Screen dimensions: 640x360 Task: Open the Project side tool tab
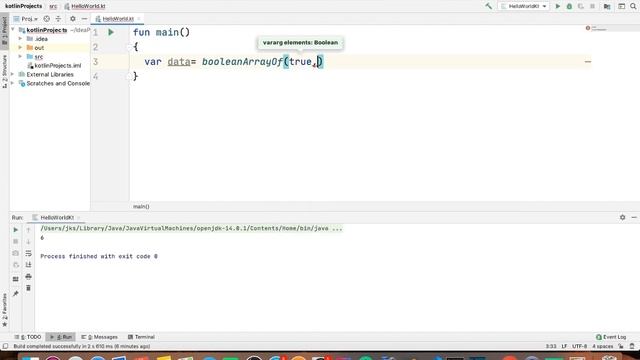(x=4, y=31)
